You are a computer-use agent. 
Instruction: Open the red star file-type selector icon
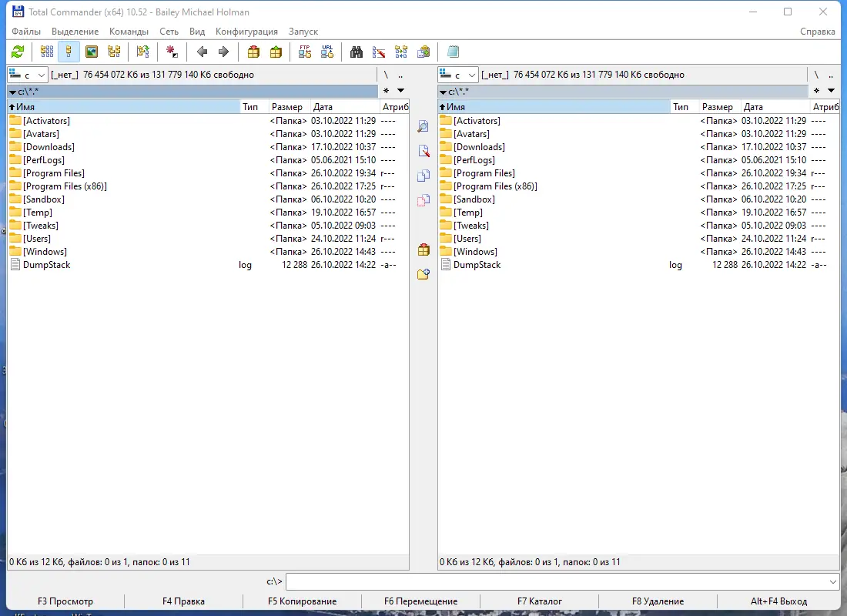(172, 52)
